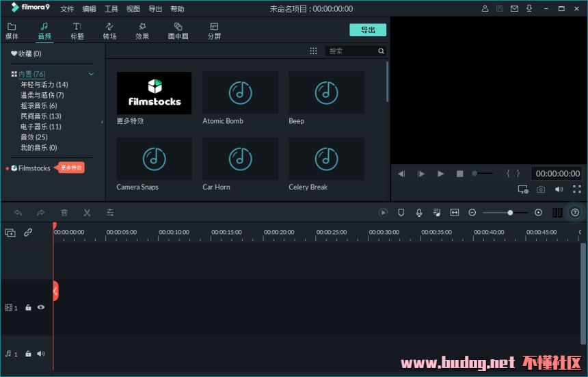Toggle the lock on video track 1

coord(28,308)
